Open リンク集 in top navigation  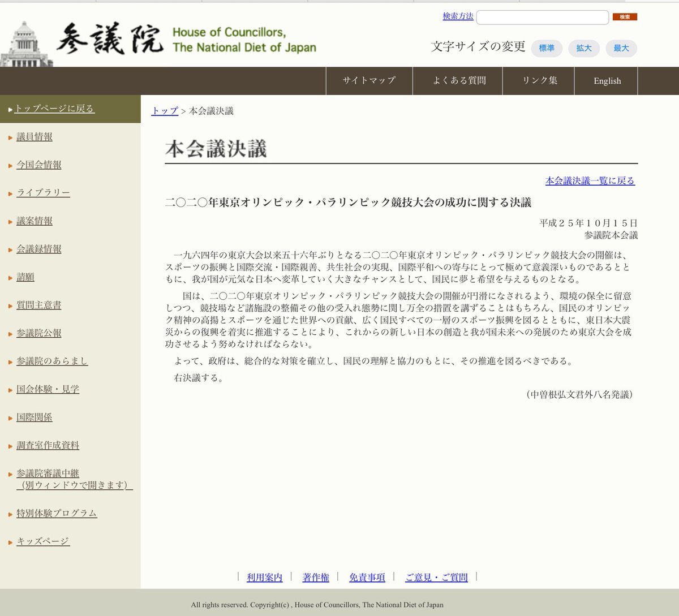(539, 81)
